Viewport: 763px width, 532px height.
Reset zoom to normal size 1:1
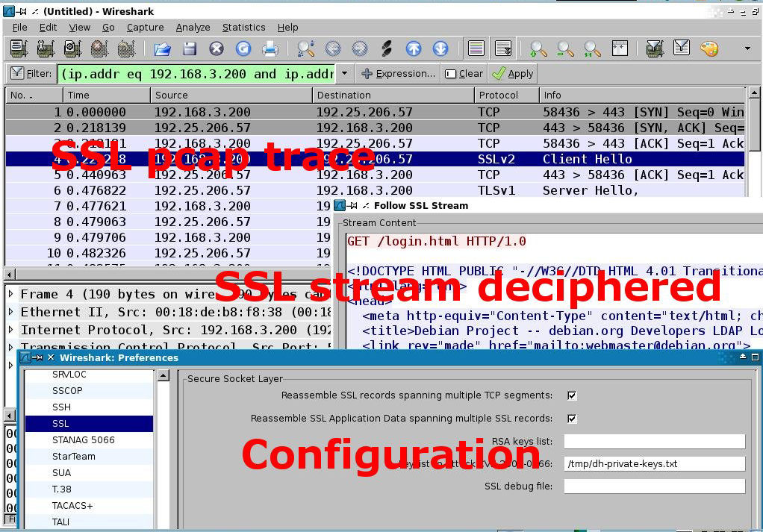[x=592, y=48]
